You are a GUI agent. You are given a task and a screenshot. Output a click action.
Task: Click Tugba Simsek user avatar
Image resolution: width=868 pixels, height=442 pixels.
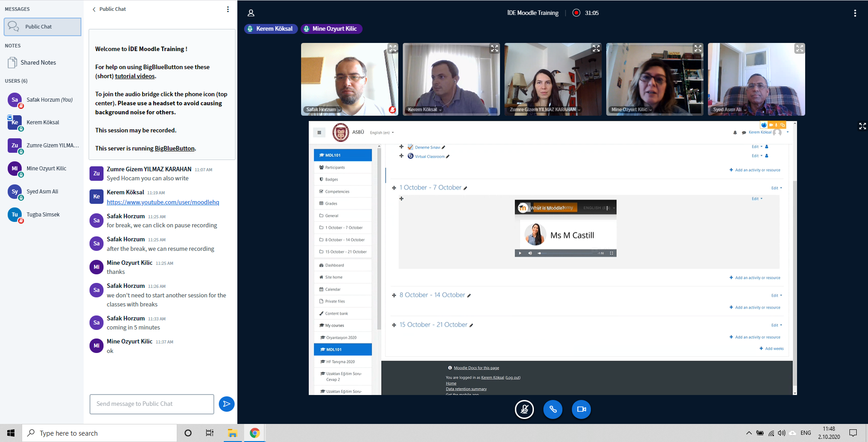tap(15, 215)
